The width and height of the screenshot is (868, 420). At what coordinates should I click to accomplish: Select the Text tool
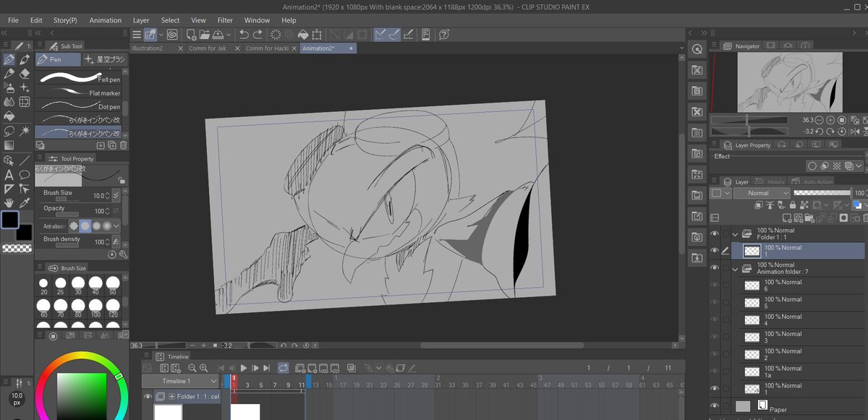click(9, 174)
